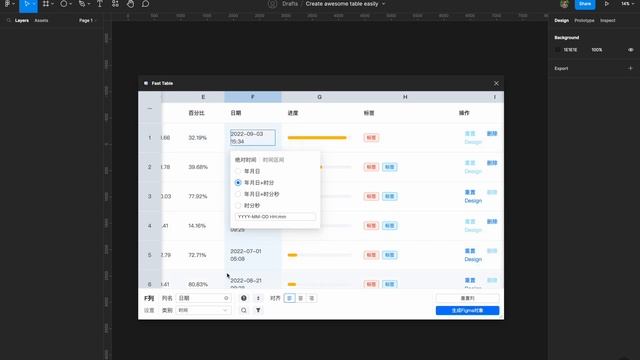Image resolution: width=640 pixels, height=360 pixels.
Task: Click the 32.19% percentage cell
Action: point(198,138)
